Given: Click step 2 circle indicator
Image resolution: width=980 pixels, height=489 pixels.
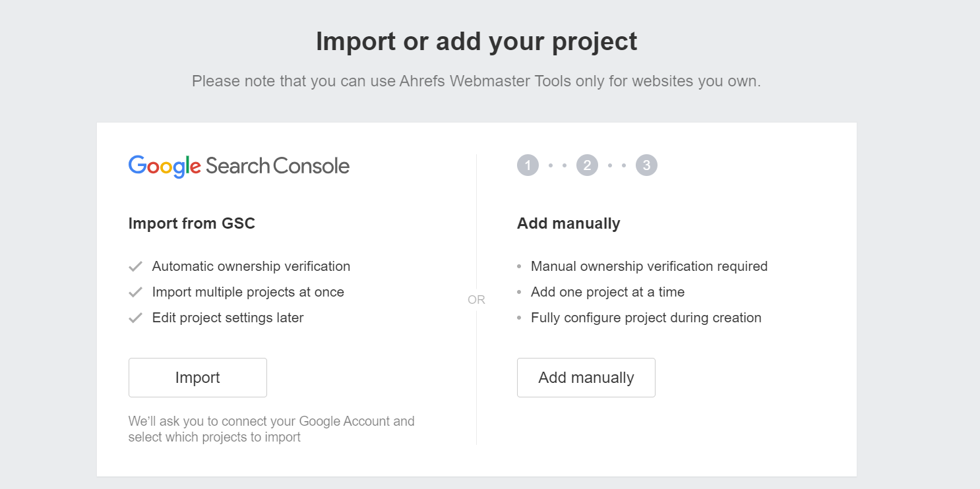Looking at the screenshot, I should (x=587, y=165).
